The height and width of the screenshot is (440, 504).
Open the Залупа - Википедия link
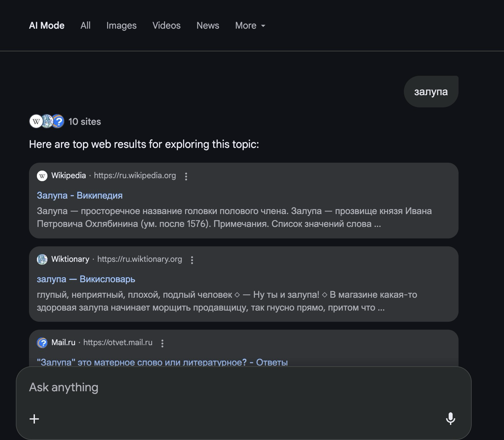tap(80, 196)
